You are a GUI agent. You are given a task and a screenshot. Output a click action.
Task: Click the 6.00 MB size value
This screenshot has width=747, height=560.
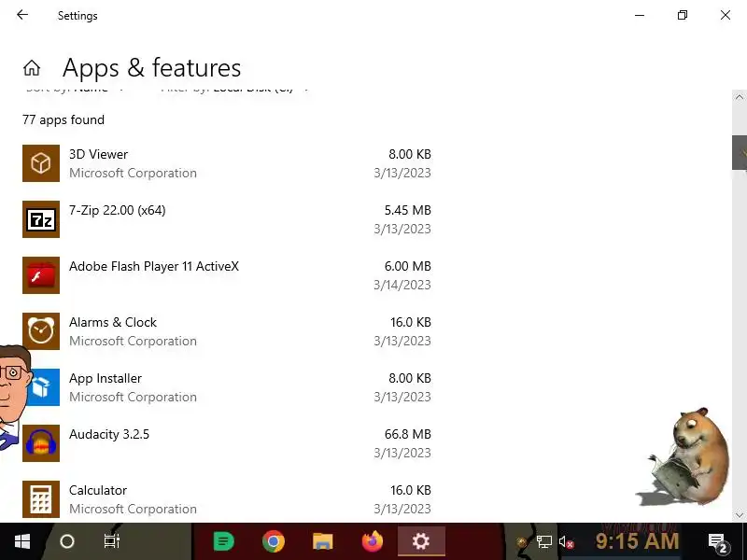click(x=408, y=266)
